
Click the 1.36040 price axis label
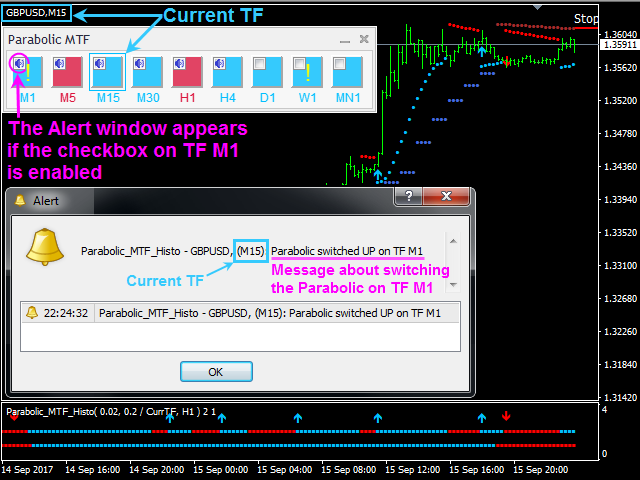[620, 34]
